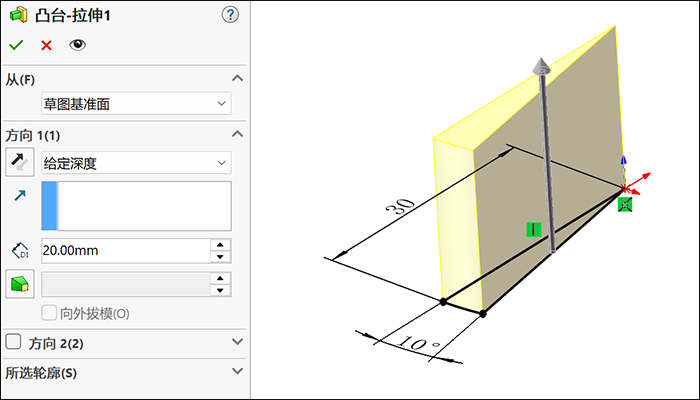The height and width of the screenshot is (400, 700).
Task: Toggle the draft on/off button
Action: (x=20, y=284)
